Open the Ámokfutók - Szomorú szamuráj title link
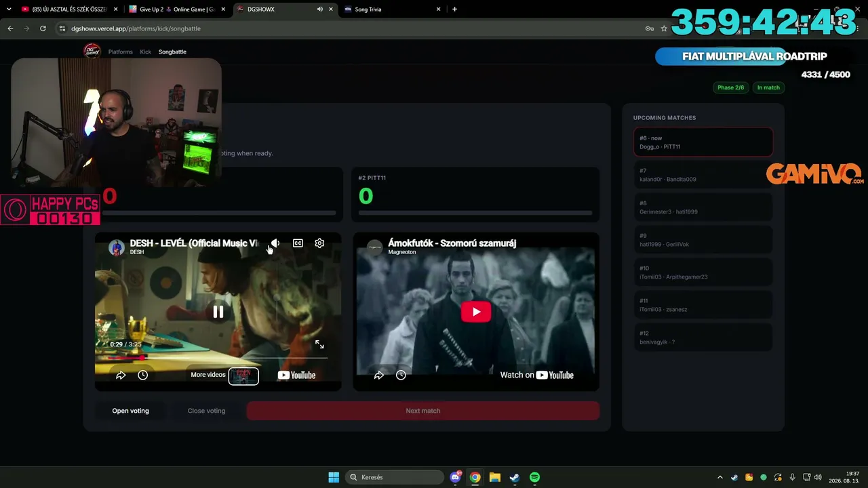The width and height of the screenshot is (868, 488). pyautogui.click(x=452, y=243)
